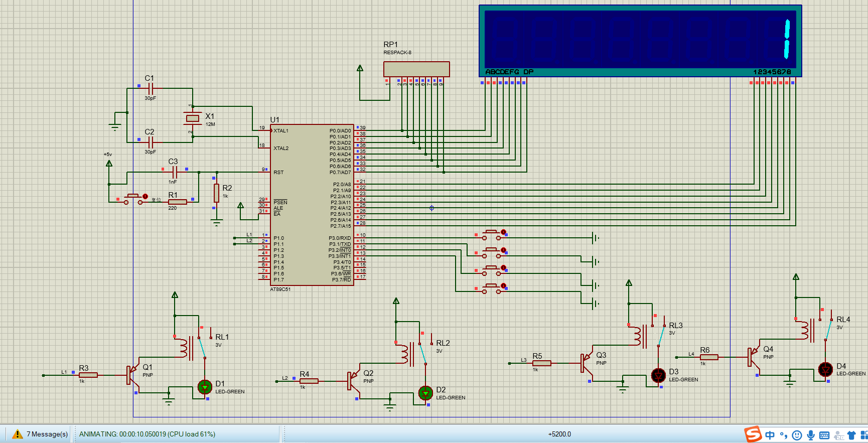Activate voice input microphone icon
Image resolution: width=868 pixels, height=443 pixels.
click(x=810, y=435)
